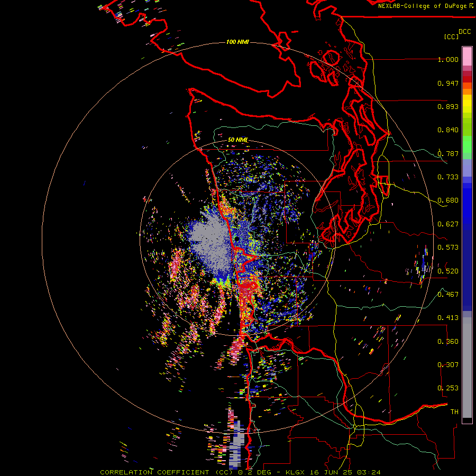Select the 0.307 legend value
Screen dimensions: 476x476
pos(448,365)
